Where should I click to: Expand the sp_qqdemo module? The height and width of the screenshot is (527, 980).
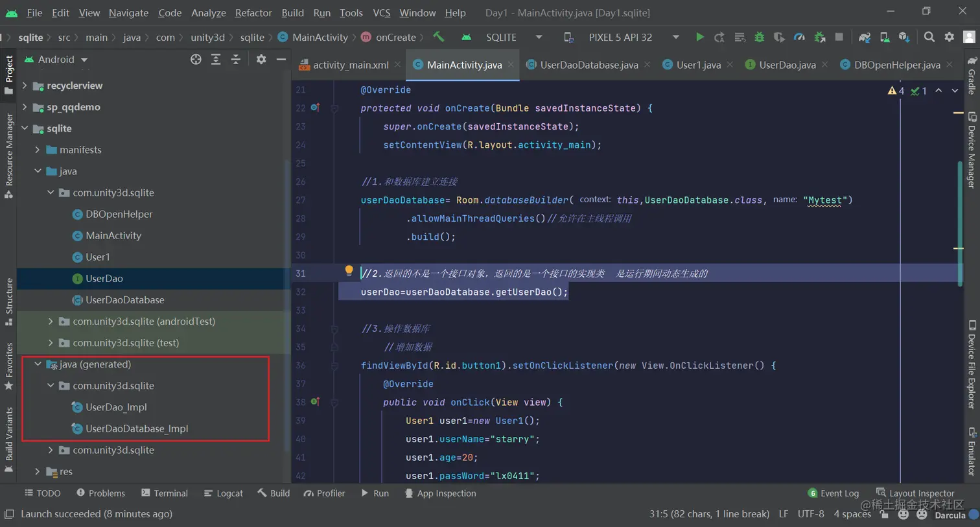(25, 107)
